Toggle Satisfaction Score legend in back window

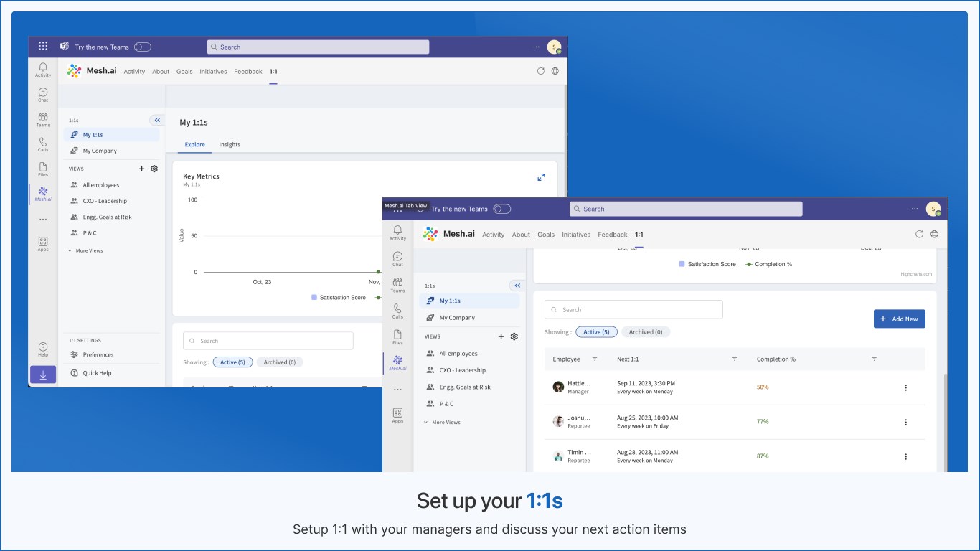point(339,297)
